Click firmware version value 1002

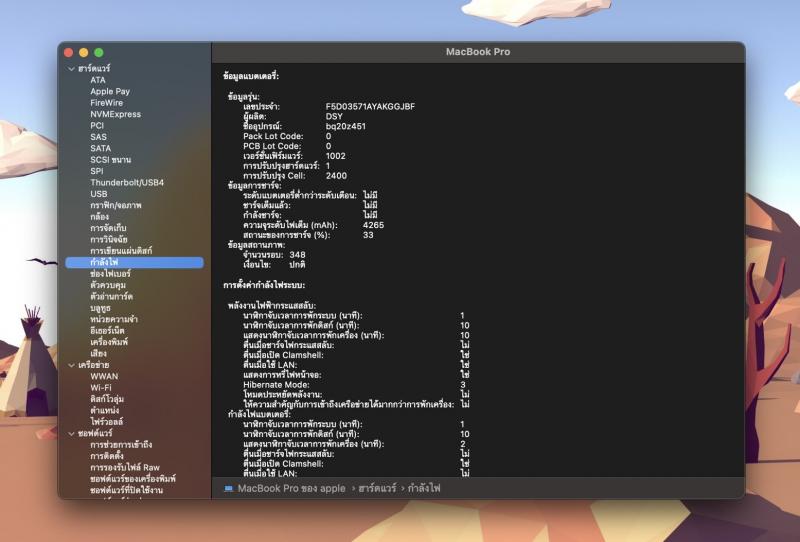(336, 156)
